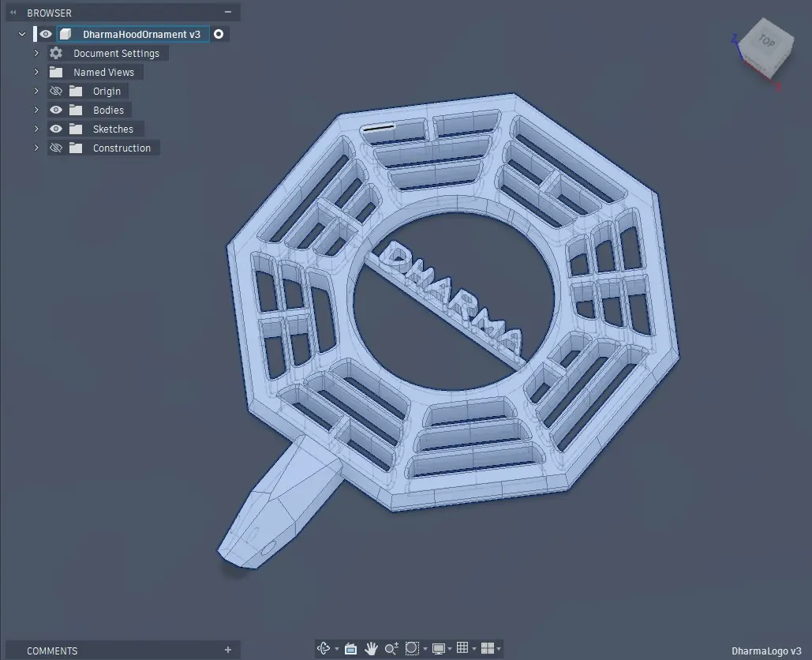Click the Fit / zoom window tool
Viewport: 812px width, 660px height.
coord(412,648)
